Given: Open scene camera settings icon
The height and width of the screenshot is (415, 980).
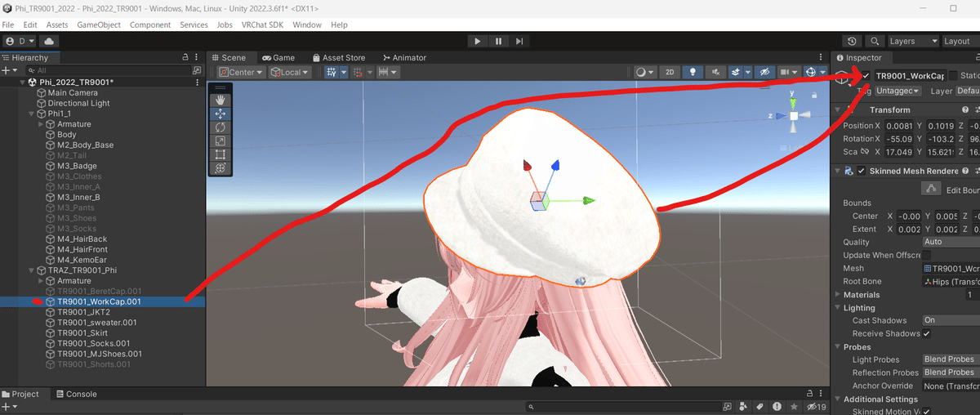Looking at the screenshot, I should pyautogui.click(x=787, y=72).
